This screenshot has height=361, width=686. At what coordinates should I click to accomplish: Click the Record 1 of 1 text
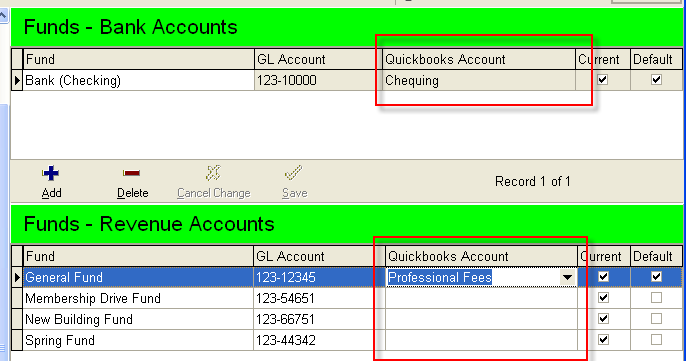532,181
